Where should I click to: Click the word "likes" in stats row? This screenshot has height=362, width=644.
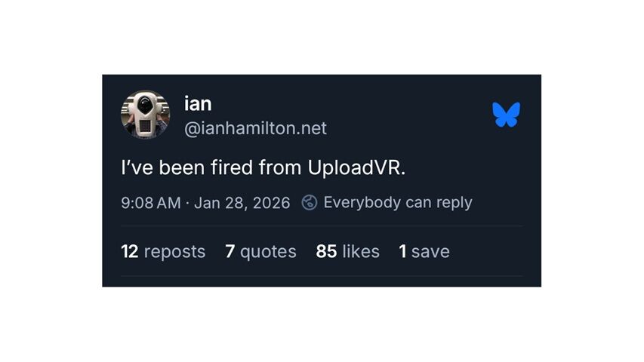tap(361, 251)
